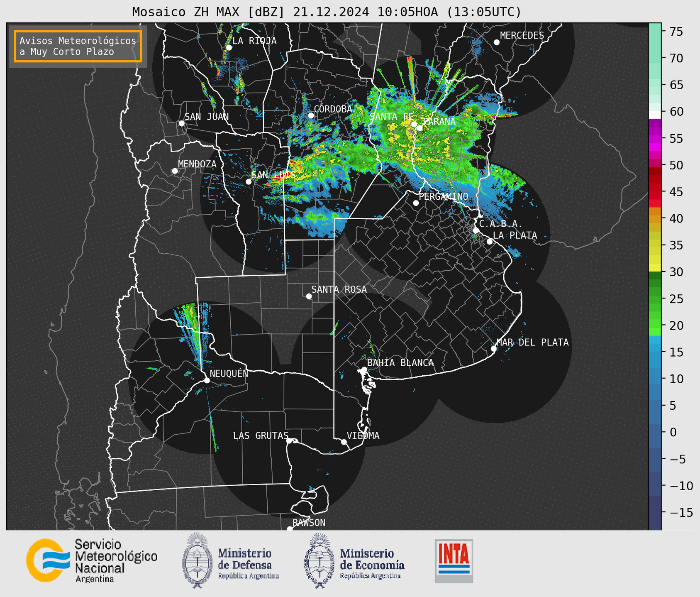Click the 55 dBZ magenta color band

pyautogui.click(x=655, y=138)
